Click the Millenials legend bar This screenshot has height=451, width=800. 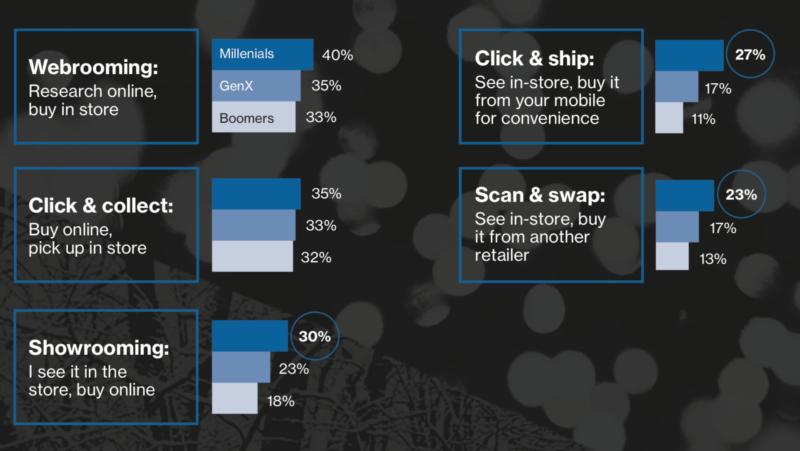coord(262,54)
